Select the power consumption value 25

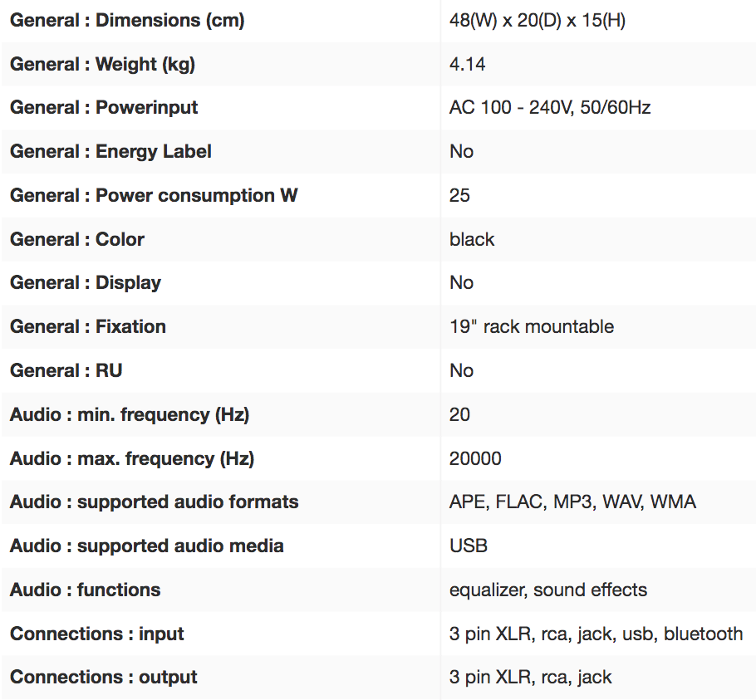[459, 196]
